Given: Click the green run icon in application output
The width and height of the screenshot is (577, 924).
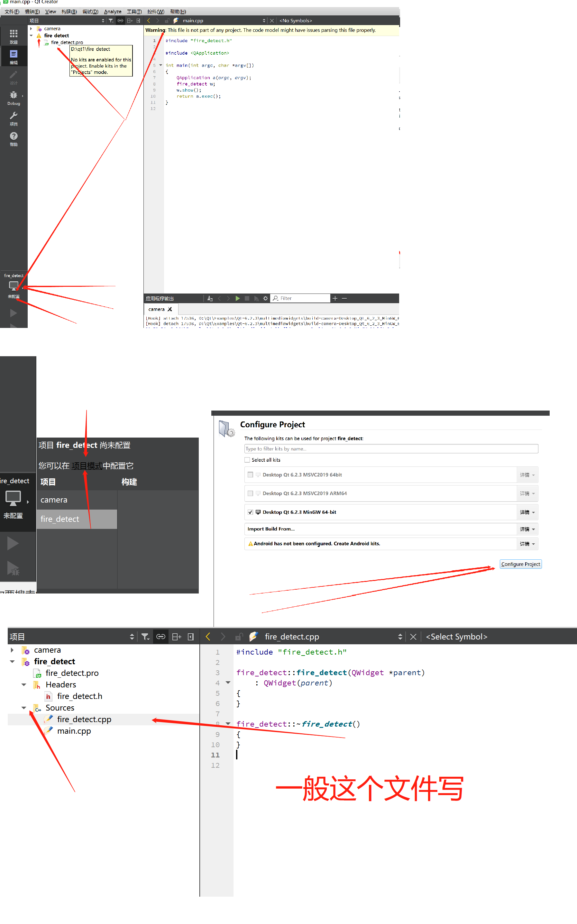Looking at the screenshot, I should [x=237, y=298].
